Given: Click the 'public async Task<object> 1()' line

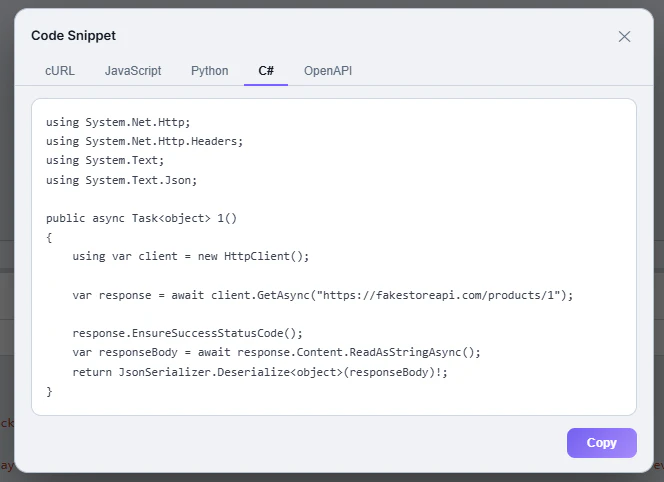Looking at the screenshot, I should coord(141,219).
